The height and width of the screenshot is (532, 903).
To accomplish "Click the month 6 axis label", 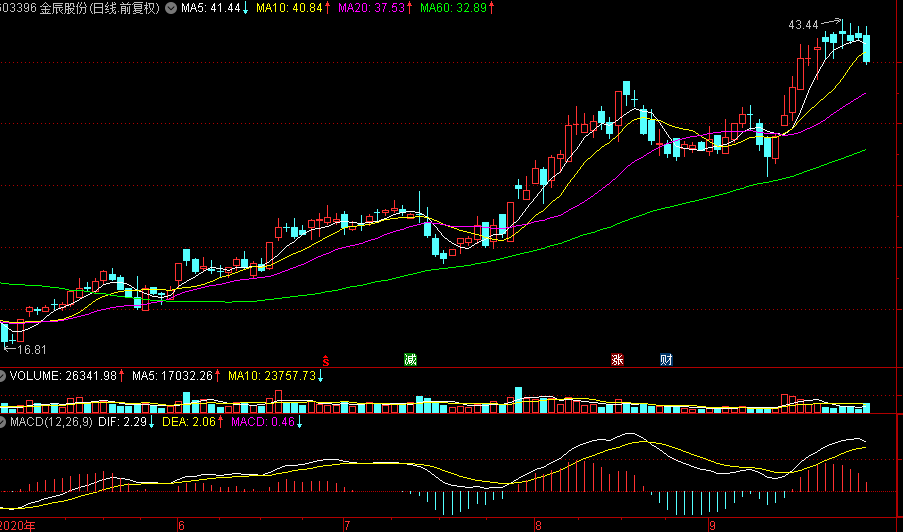I will (181, 526).
